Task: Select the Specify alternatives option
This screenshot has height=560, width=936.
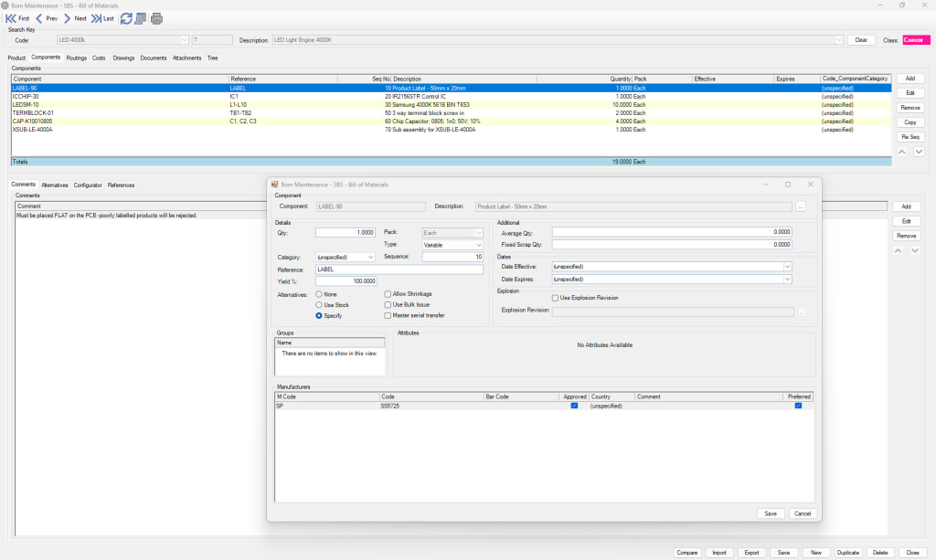Action: 319,316
